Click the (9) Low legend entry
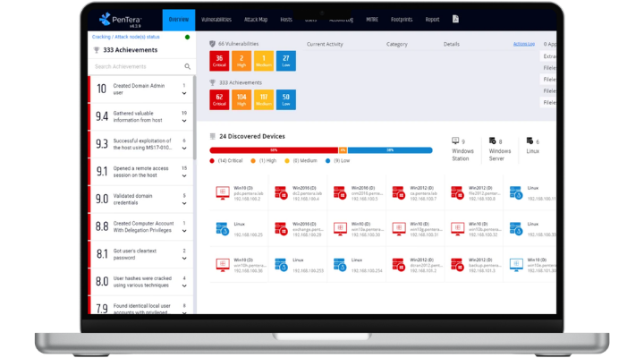Image resolution: width=644 pixels, height=358 pixels. point(337,161)
